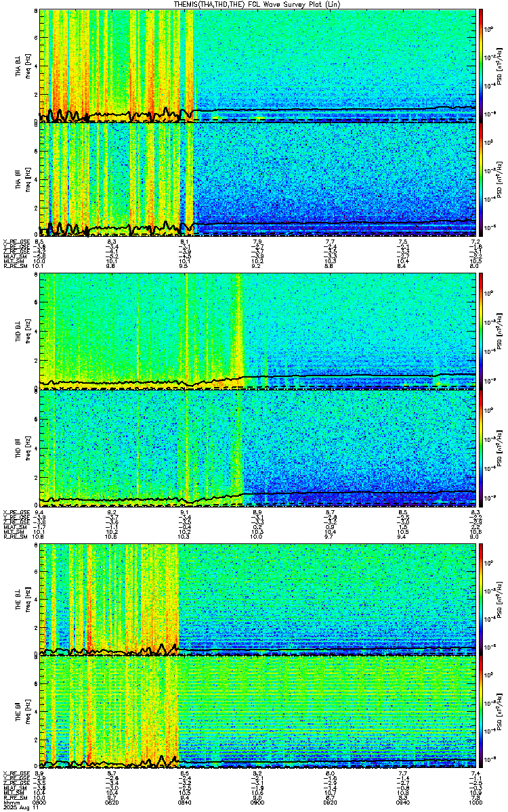Click the PSD color bar beside THA B perpendicular
Screen dimensions: 508x812
[x=482, y=65]
